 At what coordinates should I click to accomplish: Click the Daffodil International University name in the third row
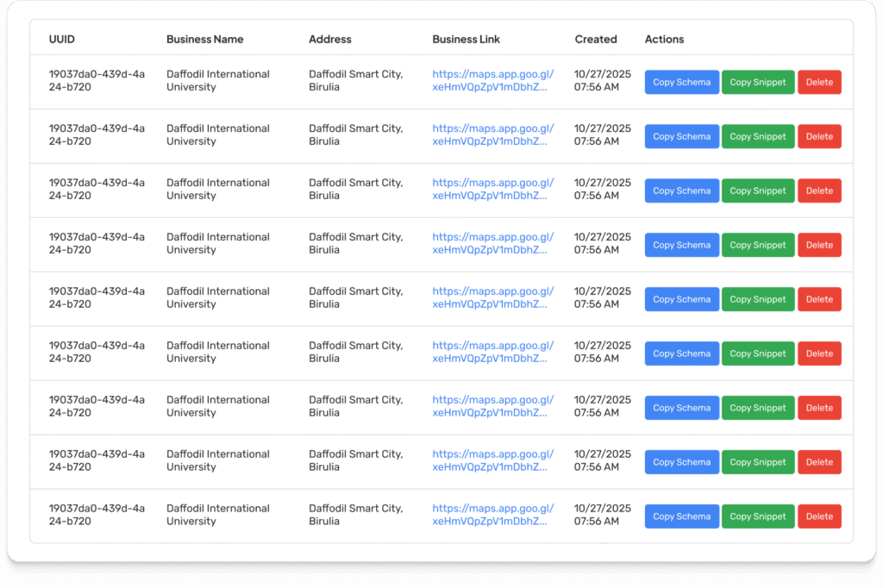[217, 190]
